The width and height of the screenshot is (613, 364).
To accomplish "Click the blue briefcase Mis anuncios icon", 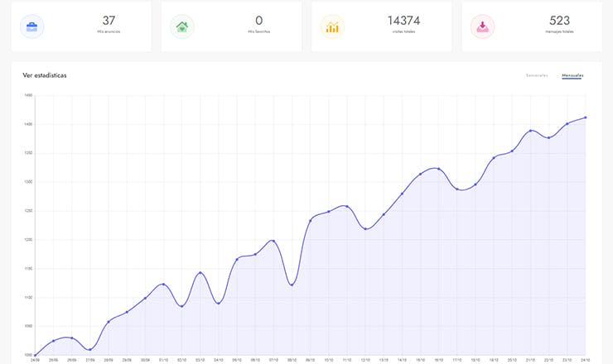I will (32, 26).
